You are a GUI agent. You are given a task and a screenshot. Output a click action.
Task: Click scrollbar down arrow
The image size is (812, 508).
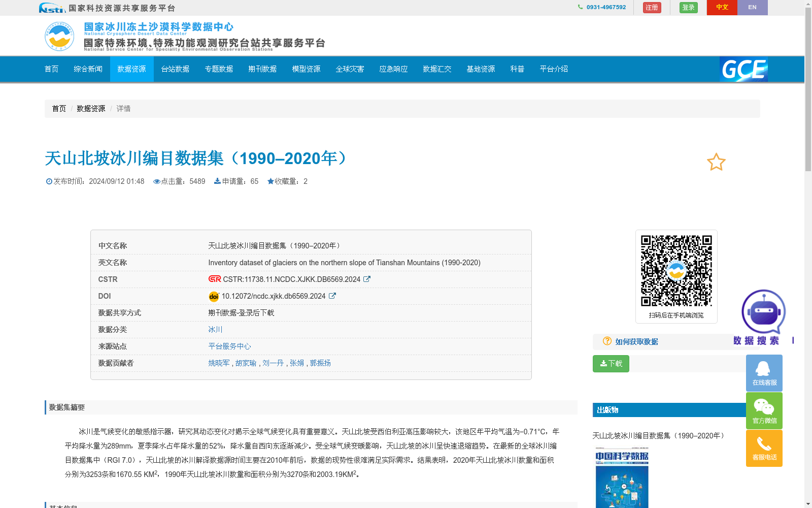(x=808, y=504)
